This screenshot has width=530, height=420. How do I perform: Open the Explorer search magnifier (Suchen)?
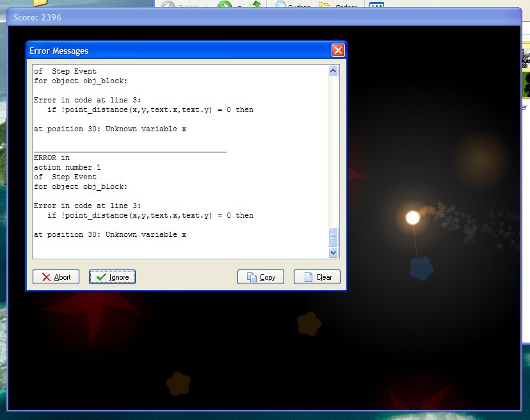click(x=282, y=6)
